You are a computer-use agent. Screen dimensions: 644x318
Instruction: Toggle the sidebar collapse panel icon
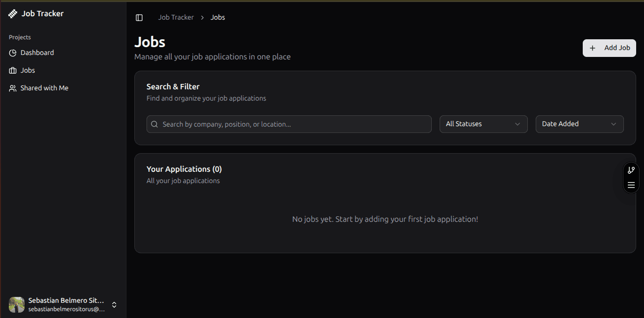[x=139, y=17]
